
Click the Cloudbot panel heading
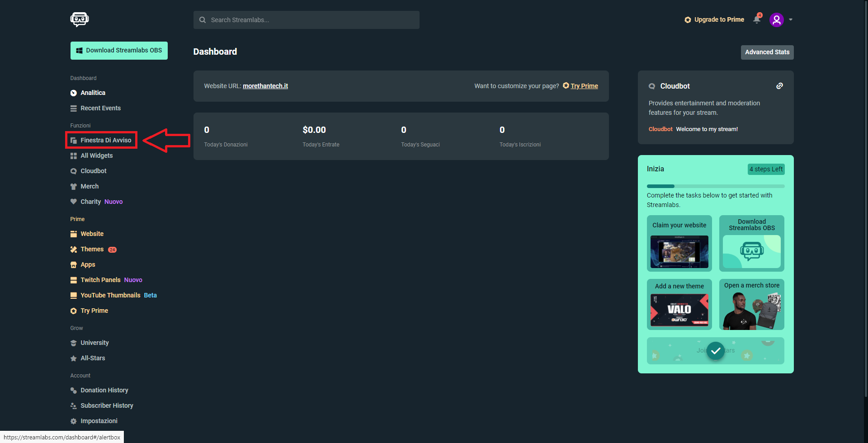675,86
